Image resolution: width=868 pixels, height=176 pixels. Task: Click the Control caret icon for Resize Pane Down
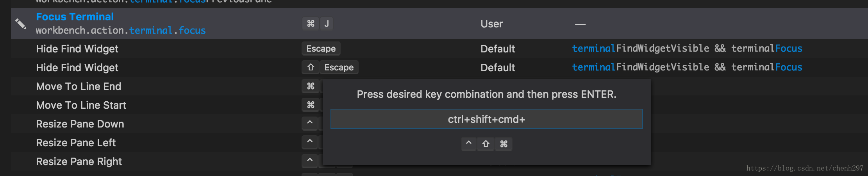click(x=310, y=123)
